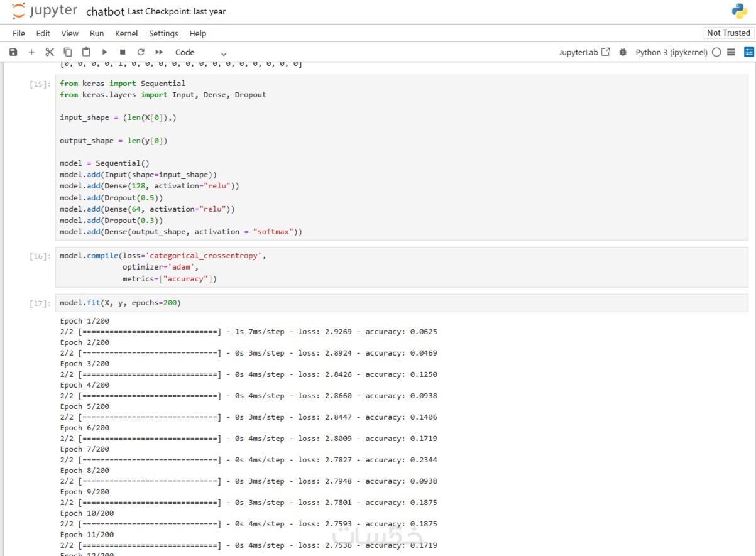The width and height of the screenshot is (756, 556).
Task: Open notebook in JupyterLab
Action: tap(584, 52)
